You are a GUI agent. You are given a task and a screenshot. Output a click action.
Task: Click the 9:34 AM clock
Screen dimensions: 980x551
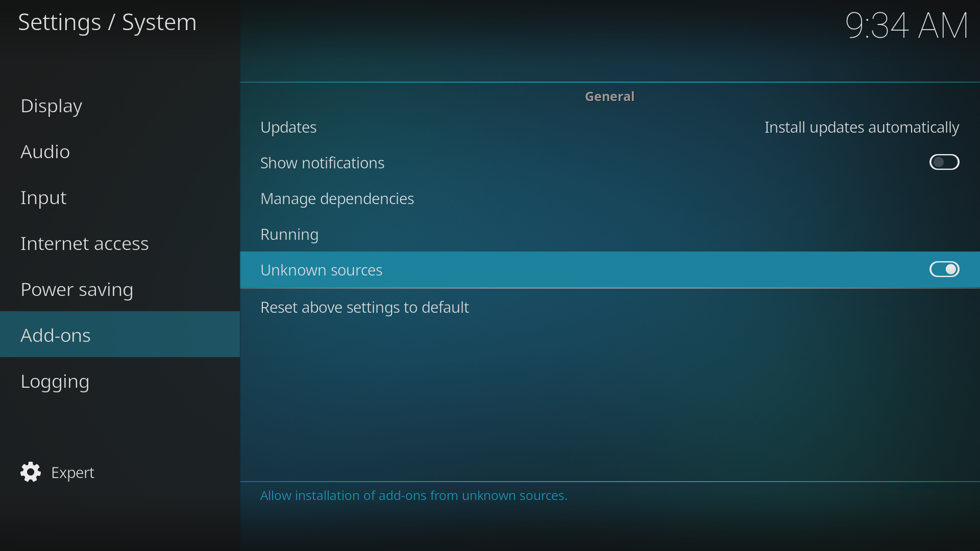tap(906, 25)
